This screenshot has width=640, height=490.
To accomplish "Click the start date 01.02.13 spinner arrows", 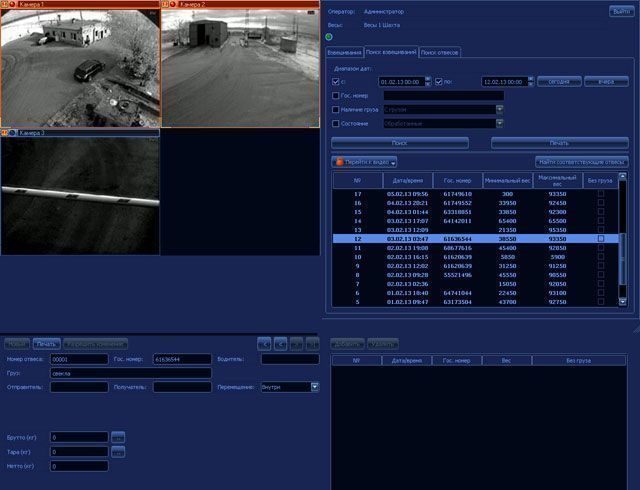I will click(428, 82).
